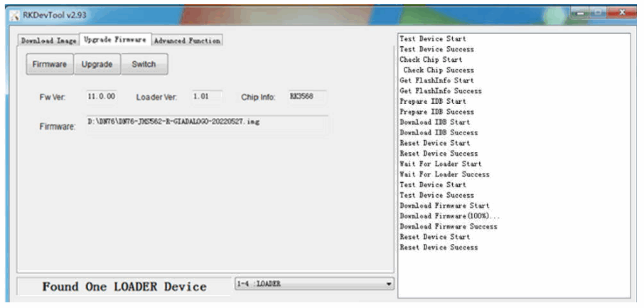644x308 pixels.
Task: Open the Advanced Function tab
Action: point(187,41)
